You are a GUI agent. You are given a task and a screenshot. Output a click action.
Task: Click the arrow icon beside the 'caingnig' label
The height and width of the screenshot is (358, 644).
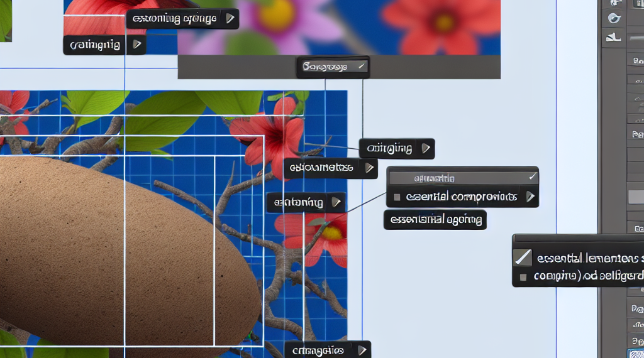click(x=426, y=148)
